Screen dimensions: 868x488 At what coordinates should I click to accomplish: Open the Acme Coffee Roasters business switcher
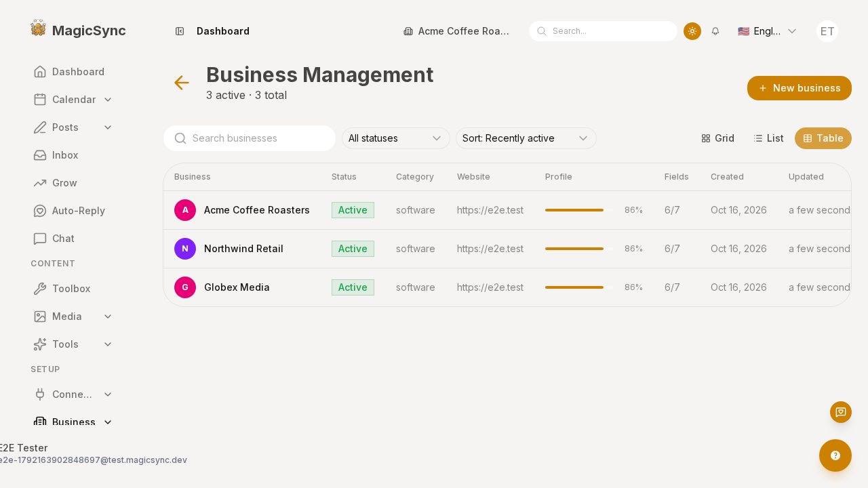pyautogui.click(x=456, y=31)
